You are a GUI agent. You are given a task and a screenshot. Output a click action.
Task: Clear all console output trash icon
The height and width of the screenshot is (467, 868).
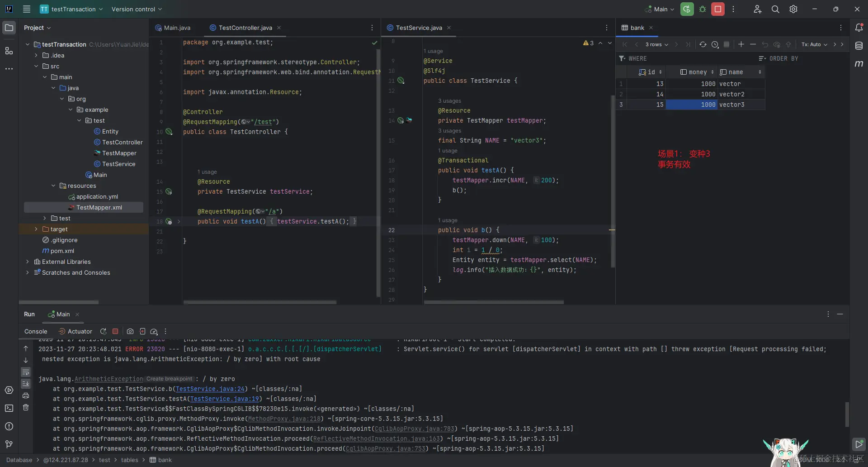click(26, 407)
